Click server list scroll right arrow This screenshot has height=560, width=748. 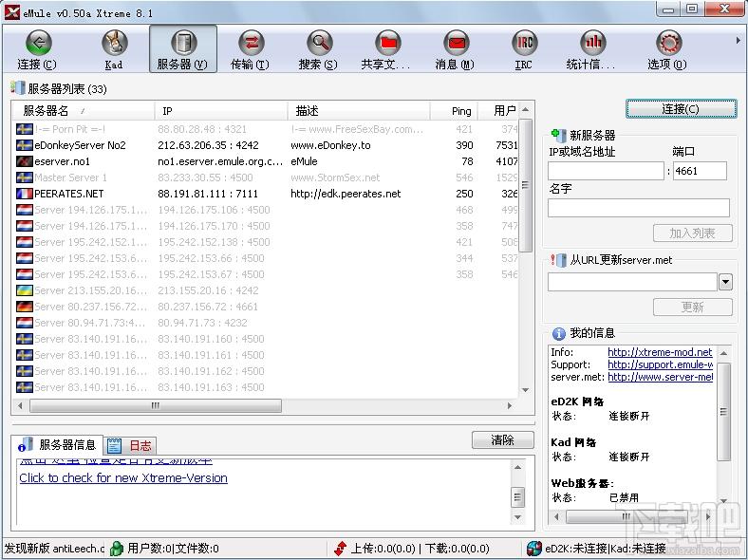point(510,405)
